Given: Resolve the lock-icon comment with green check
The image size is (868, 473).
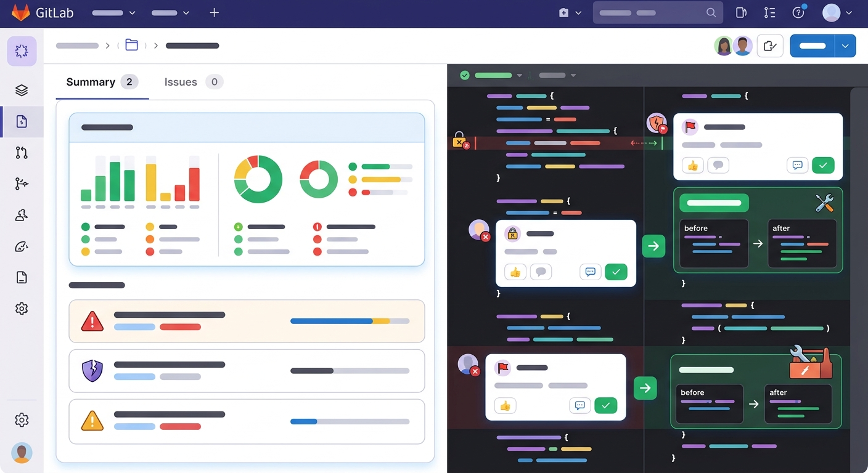Looking at the screenshot, I should 616,272.
